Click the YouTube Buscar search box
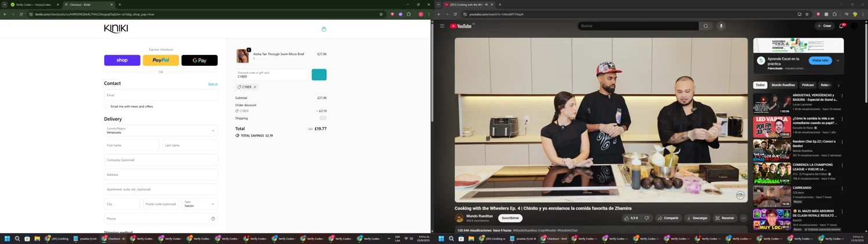 [x=638, y=26]
